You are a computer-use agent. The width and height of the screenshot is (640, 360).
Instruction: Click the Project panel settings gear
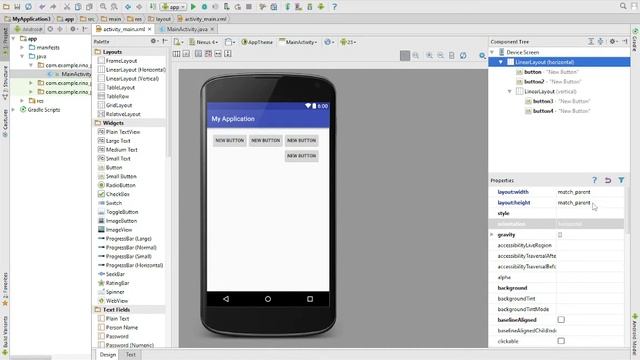point(73,29)
